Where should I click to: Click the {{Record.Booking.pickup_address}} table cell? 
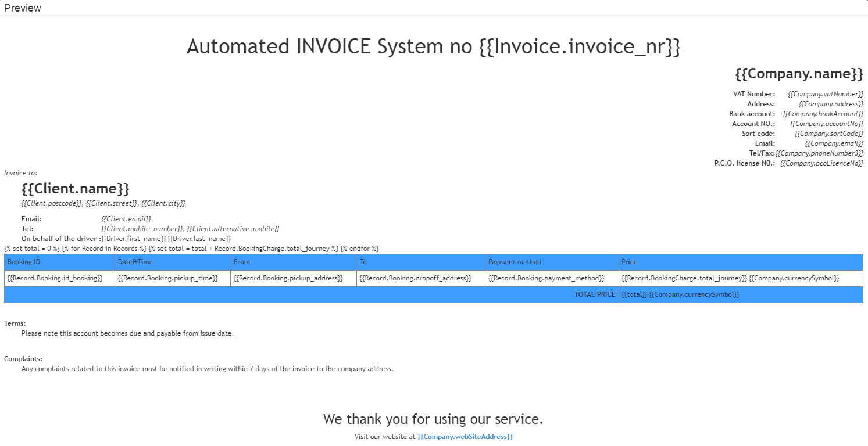pos(289,278)
